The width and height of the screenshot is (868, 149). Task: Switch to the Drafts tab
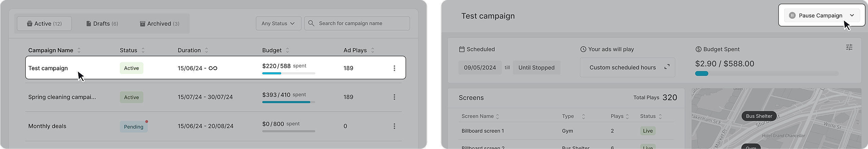pyautogui.click(x=102, y=24)
